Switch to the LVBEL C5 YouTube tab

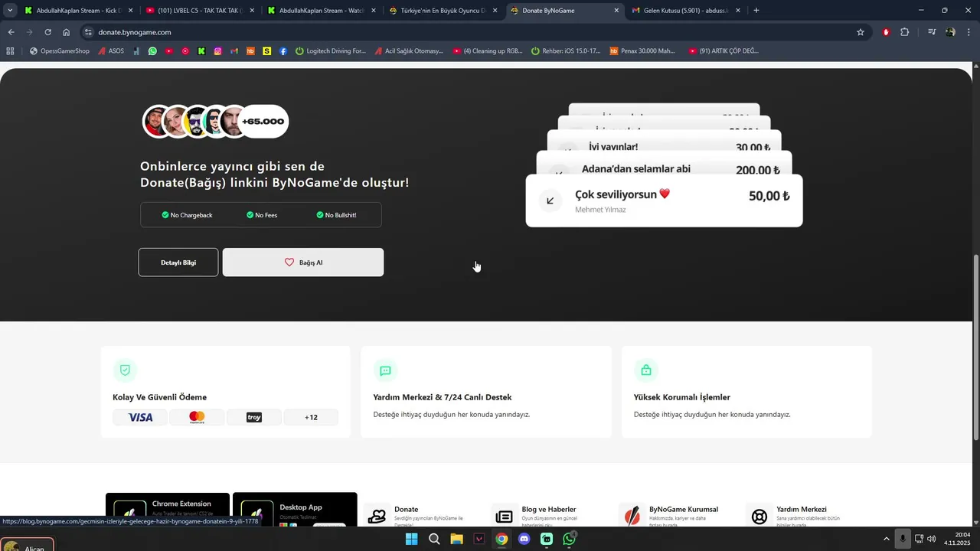(x=200, y=11)
